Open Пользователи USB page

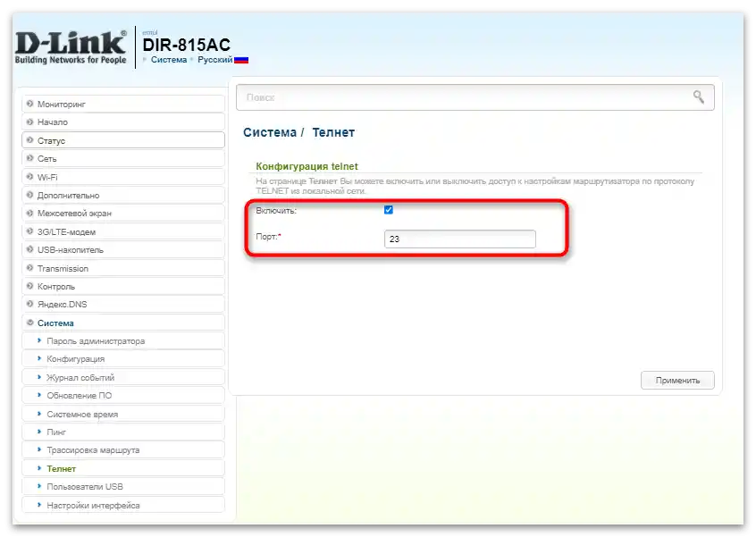tap(123, 486)
